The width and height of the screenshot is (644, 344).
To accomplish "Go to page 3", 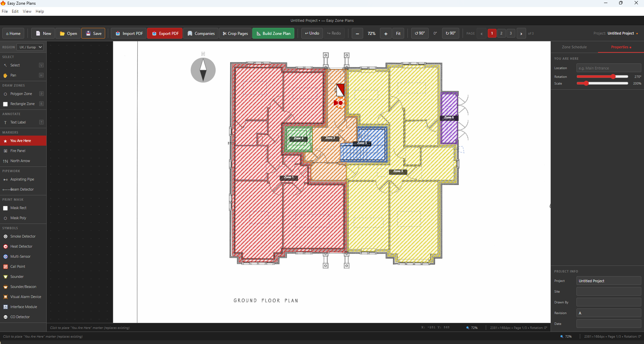I will click(511, 33).
